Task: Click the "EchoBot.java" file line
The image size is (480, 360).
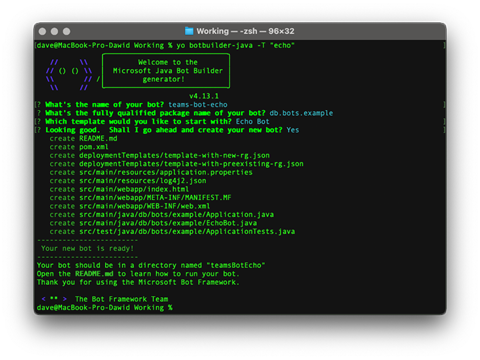Action: point(153,223)
